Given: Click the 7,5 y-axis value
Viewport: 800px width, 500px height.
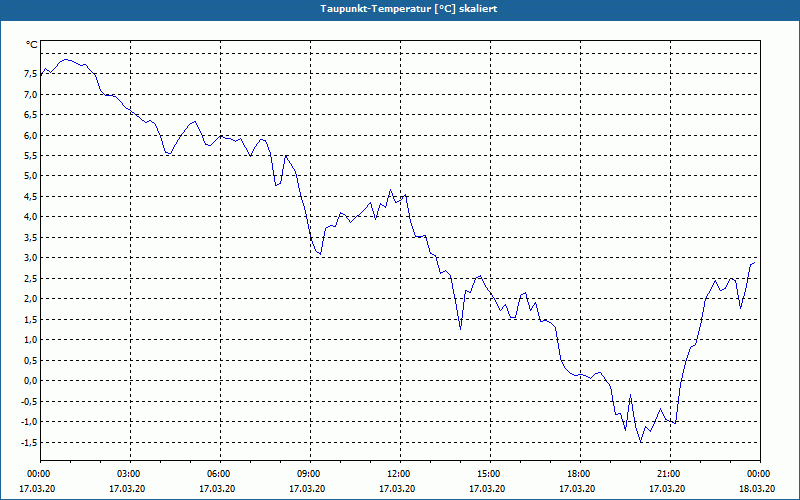Looking at the screenshot, I should [x=31, y=74].
